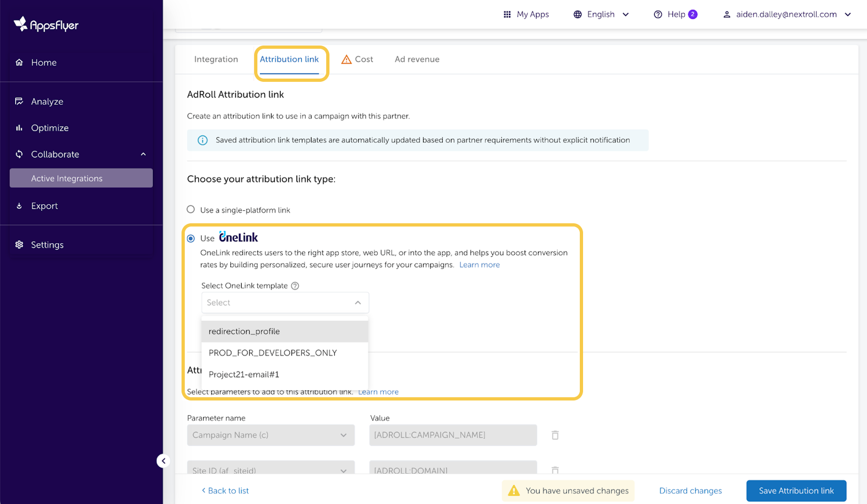867x504 pixels.
Task: Switch to the Integration tab
Action: 216,60
